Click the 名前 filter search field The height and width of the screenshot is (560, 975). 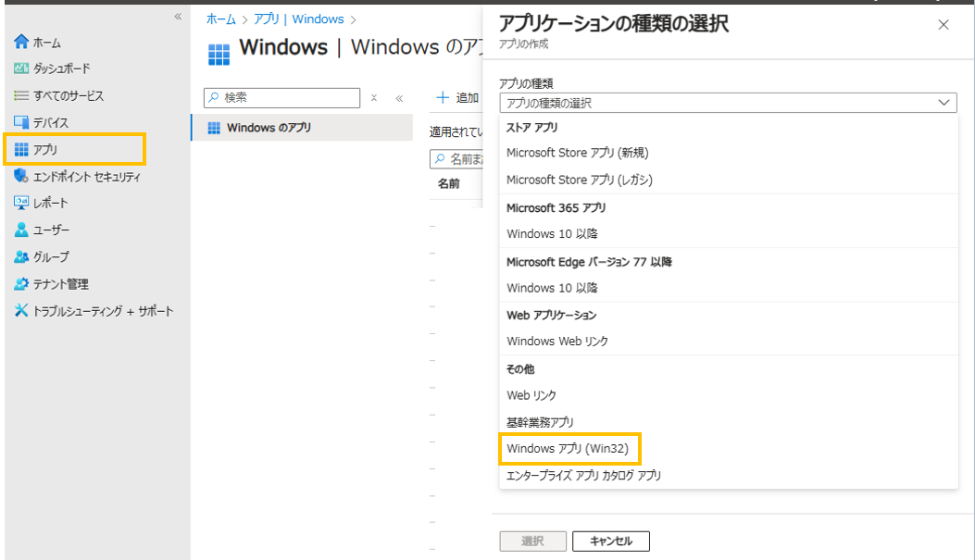point(457,159)
